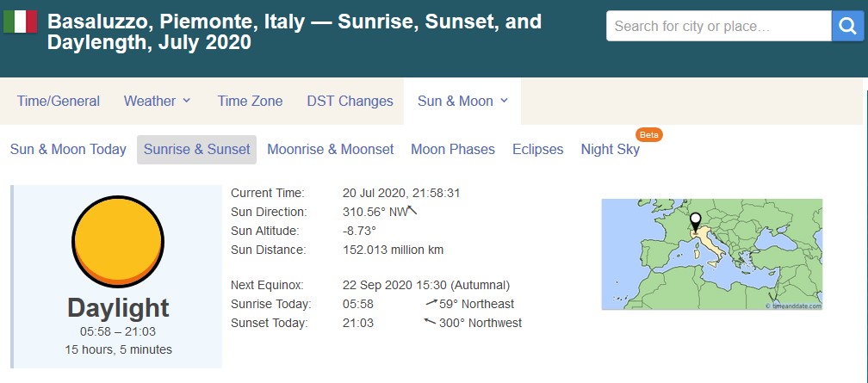Select Sun & Moon Today sub-tab
This screenshot has width=868, height=383.
68,149
